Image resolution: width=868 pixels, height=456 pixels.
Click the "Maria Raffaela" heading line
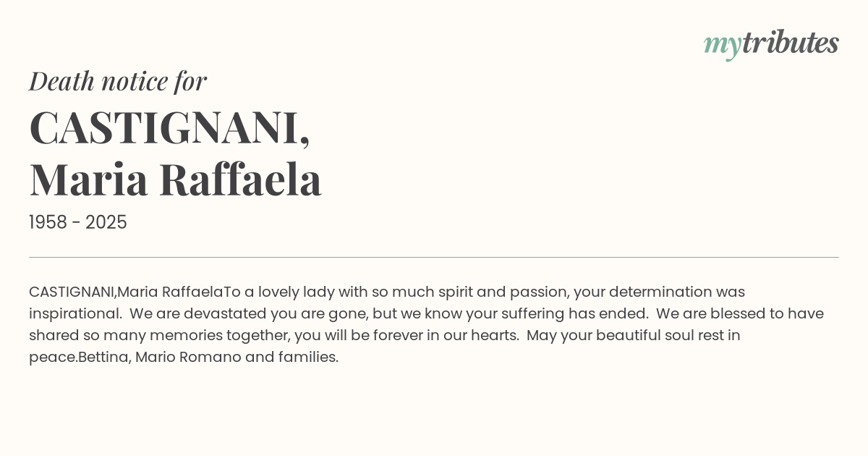click(x=175, y=179)
